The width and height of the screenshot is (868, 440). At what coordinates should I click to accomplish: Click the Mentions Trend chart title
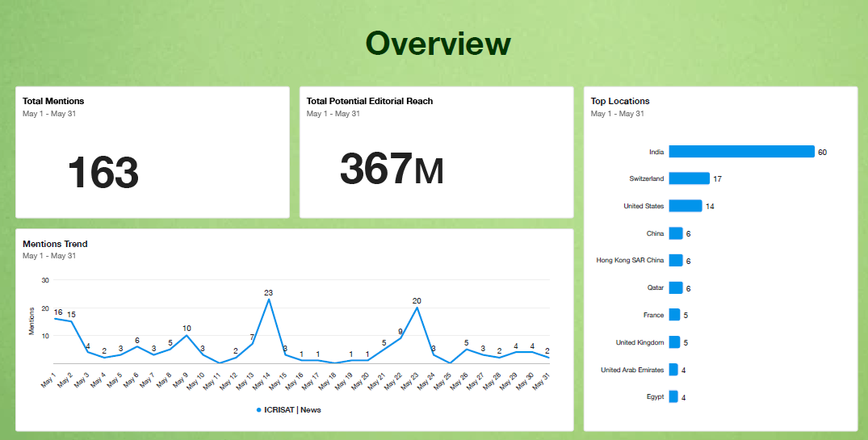tap(55, 244)
